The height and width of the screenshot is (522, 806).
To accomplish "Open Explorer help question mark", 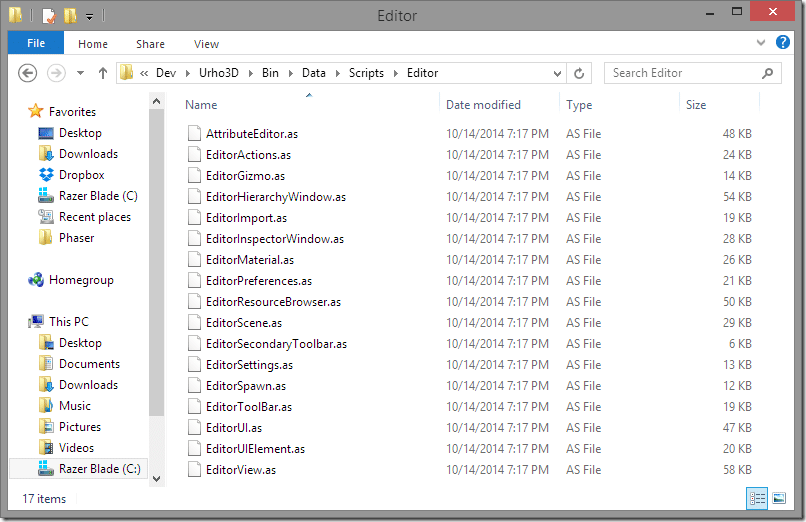I will (782, 42).
